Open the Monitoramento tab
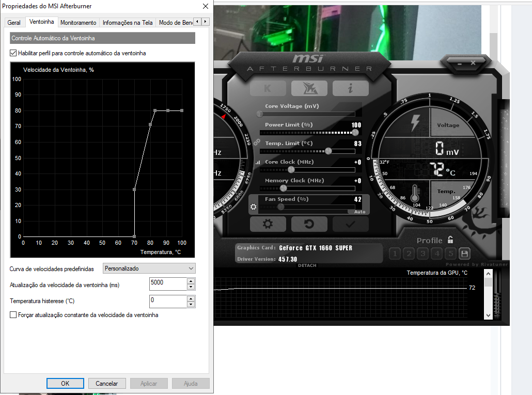The width and height of the screenshot is (532, 395). click(x=78, y=23)
